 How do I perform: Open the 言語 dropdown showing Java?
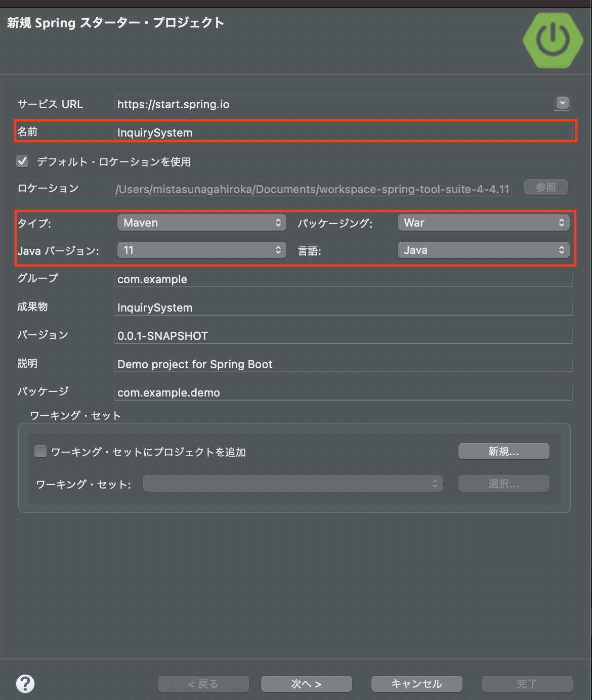coord(483,249)
